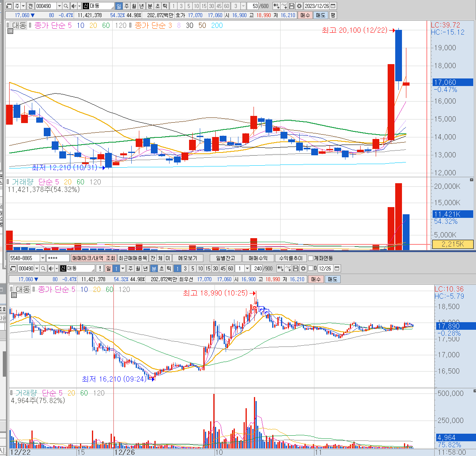Image resolution: width=476 pixels, height=456 pixels.
Task: Select the 5-minute interval in the bottom toolbar
Action: [x=193, y=268]
